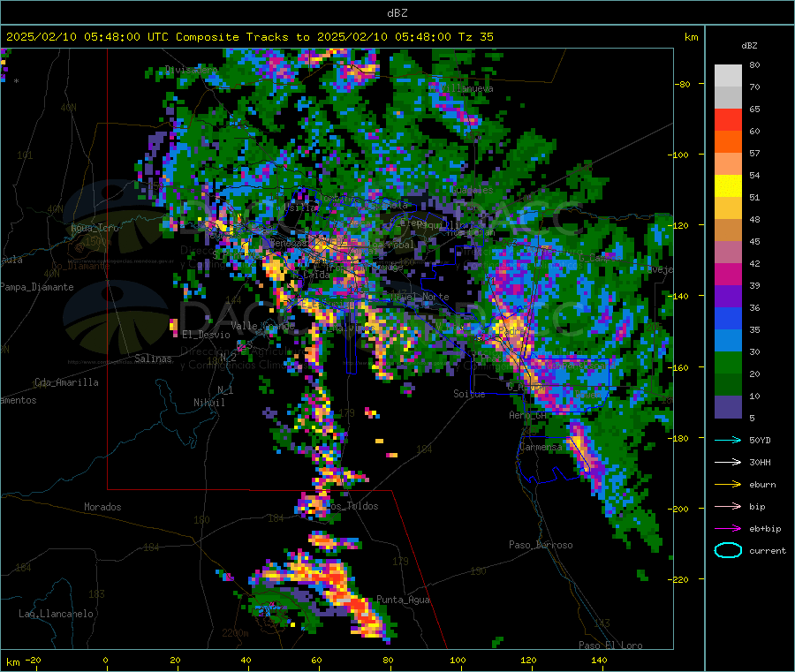
Task: Click the 2025/02/10 05:48:00 UTC Composite Tracks header
Action: pyautogui.click(x=249, y=37)
